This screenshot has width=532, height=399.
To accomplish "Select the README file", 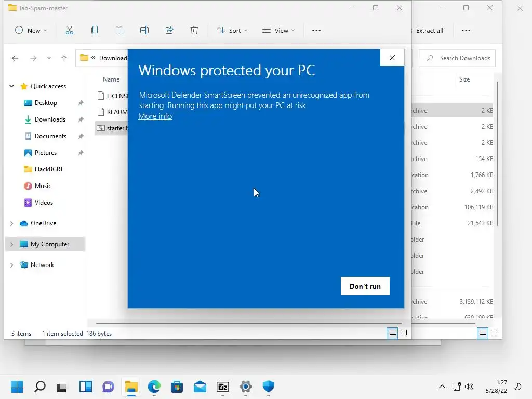I will point(112,112).
